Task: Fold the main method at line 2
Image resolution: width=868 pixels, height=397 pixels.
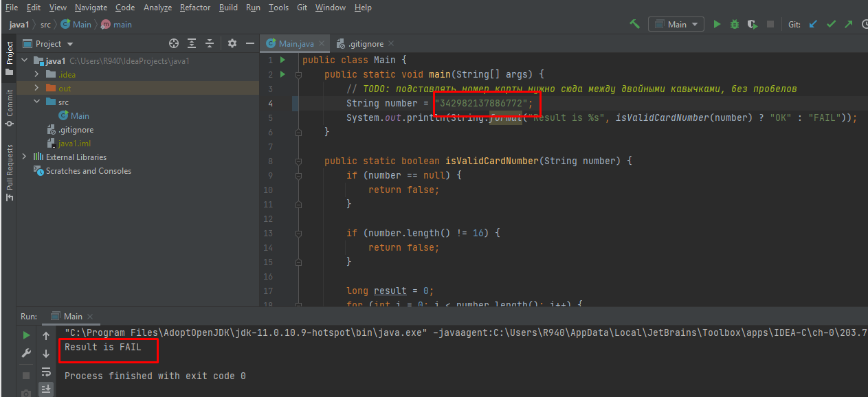Action: pyautogui.click(x=298, y=74)
